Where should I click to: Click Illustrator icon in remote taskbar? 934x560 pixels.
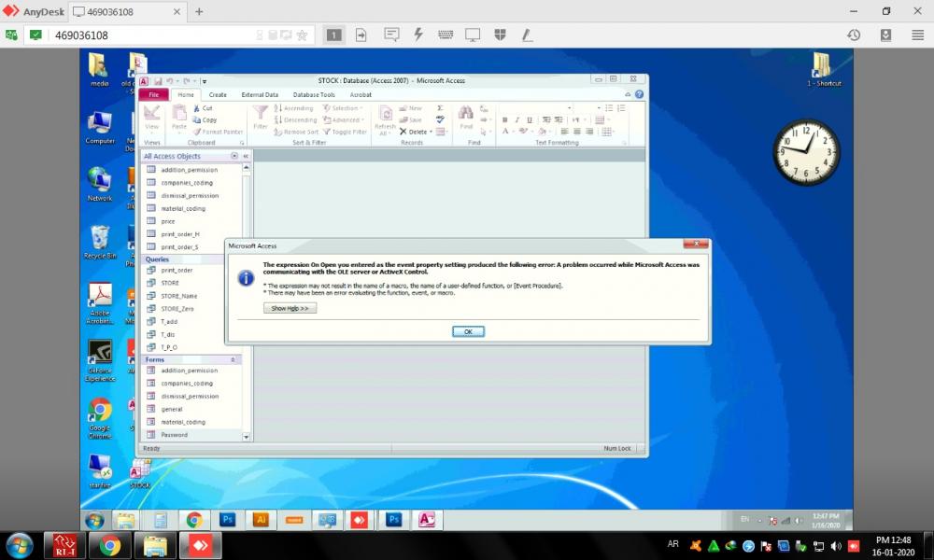click(x=261, y=520)
